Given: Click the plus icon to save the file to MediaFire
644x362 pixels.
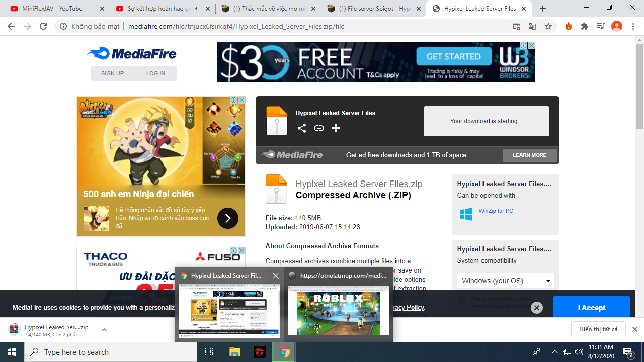Looking at the screenshot, I should [336, 128].
